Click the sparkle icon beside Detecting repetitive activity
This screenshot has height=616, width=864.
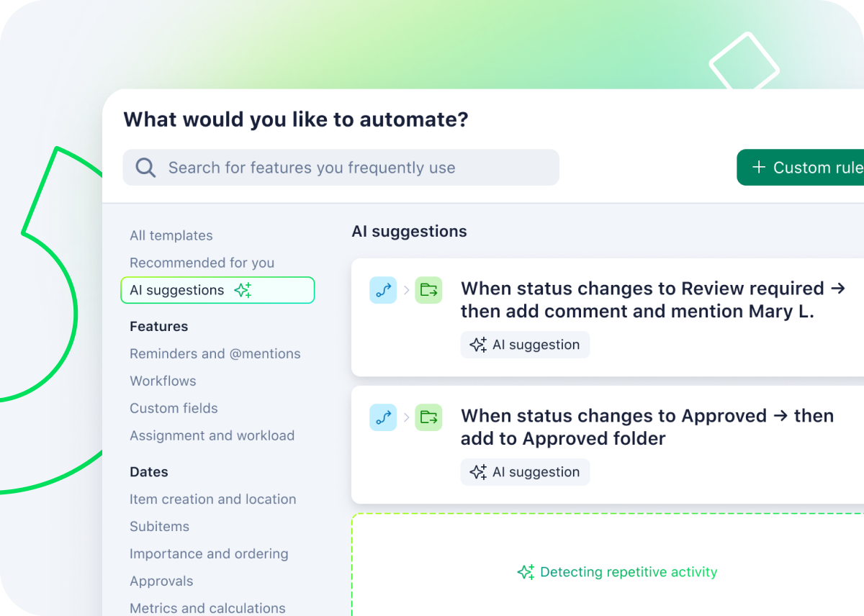526,571
